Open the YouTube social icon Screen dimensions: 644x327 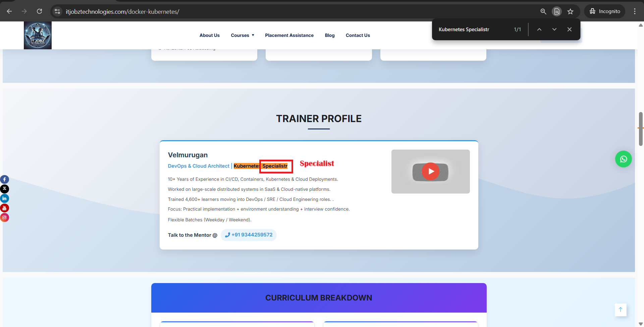tap(4, 208)
